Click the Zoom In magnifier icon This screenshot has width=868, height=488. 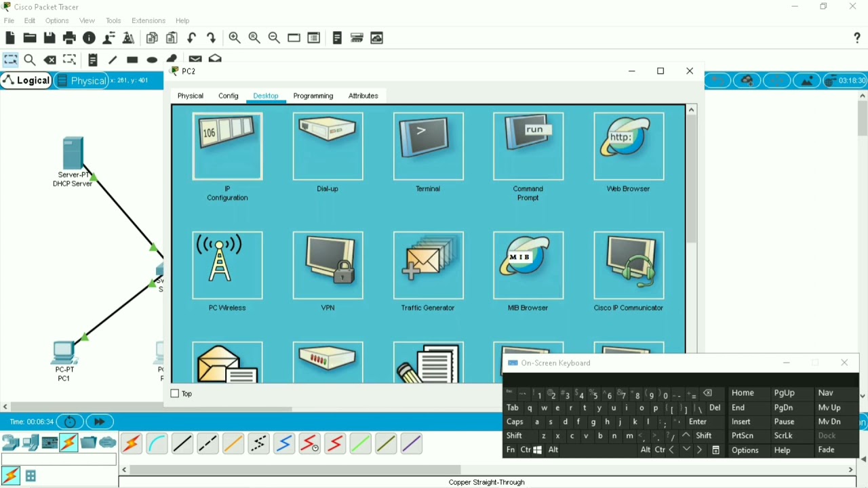[x=235, y=38]
